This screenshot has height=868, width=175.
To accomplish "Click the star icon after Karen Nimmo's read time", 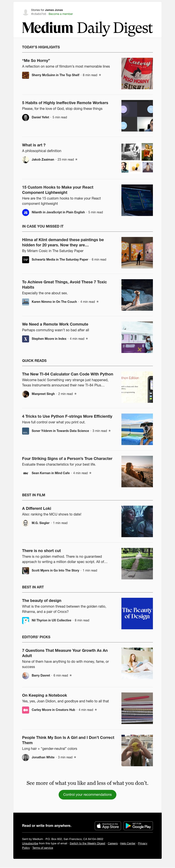I will (x=97, y=302).
